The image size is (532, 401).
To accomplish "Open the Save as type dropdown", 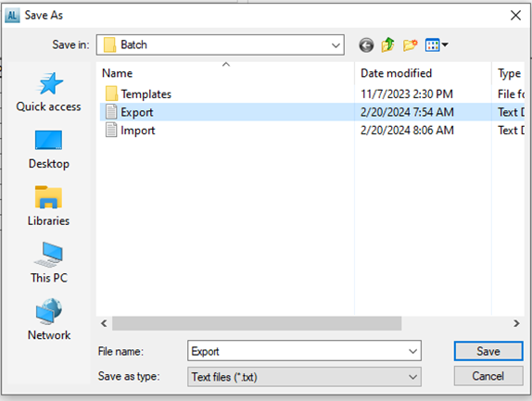I will (304, 377).
